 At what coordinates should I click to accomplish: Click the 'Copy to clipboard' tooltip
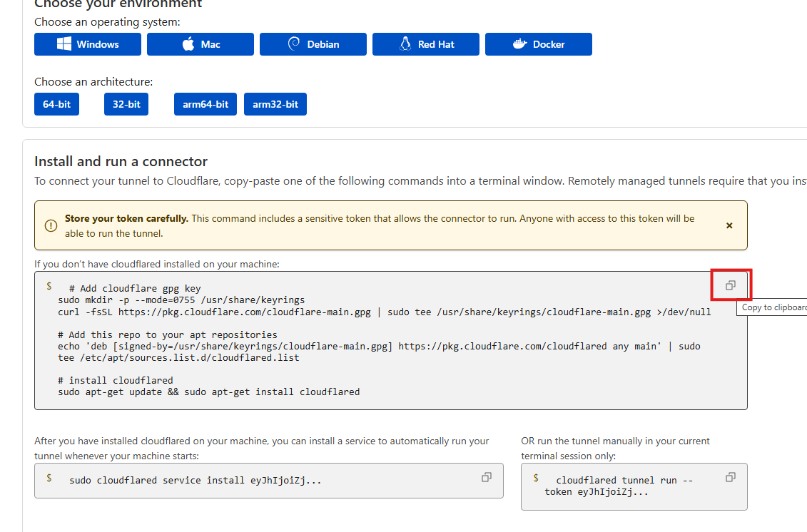(773, 307)
